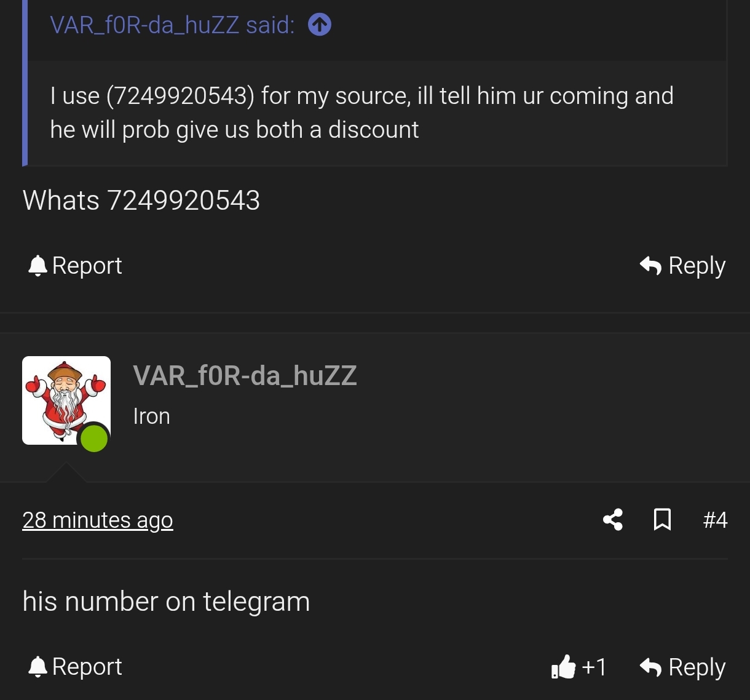Report the 'Whats 7249920543' post
The width and height of the screenshot is (750, 700).
click(x=75, y=266)
